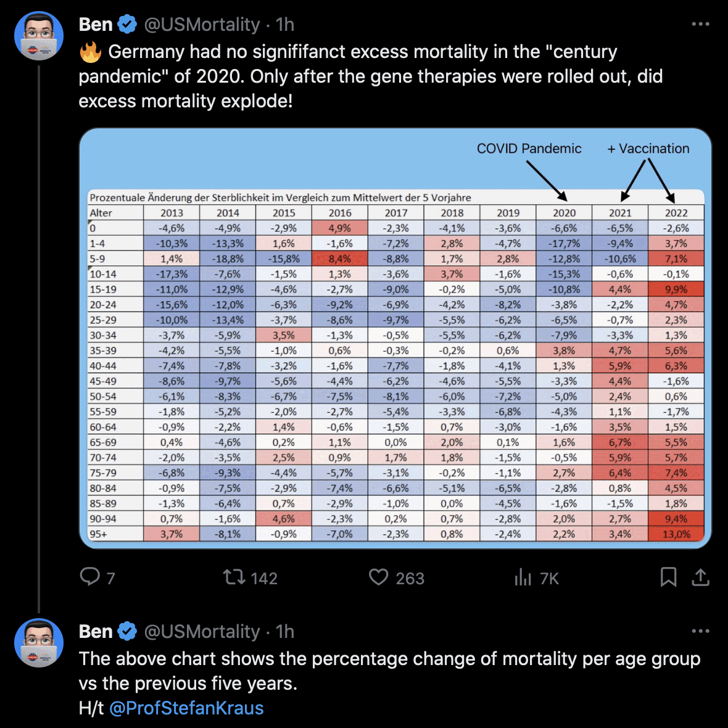
Task: Open more options on the first tweet
Action: (700, 24)
